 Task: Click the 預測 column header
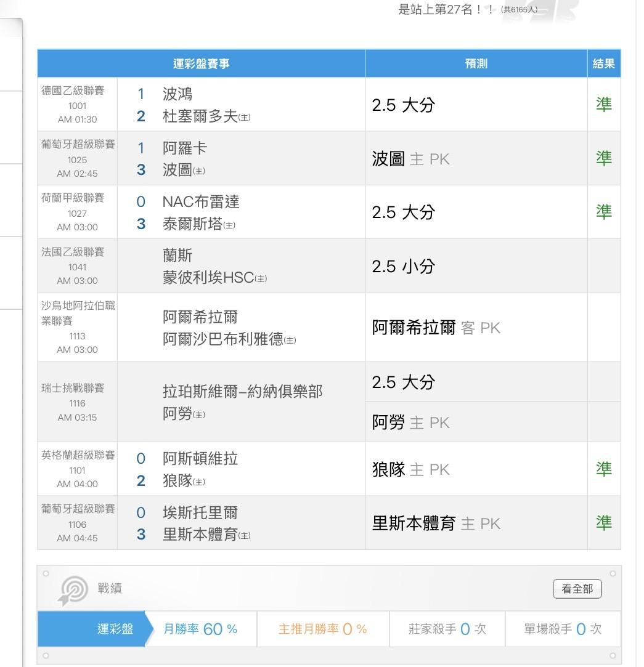tap(476, 63)
